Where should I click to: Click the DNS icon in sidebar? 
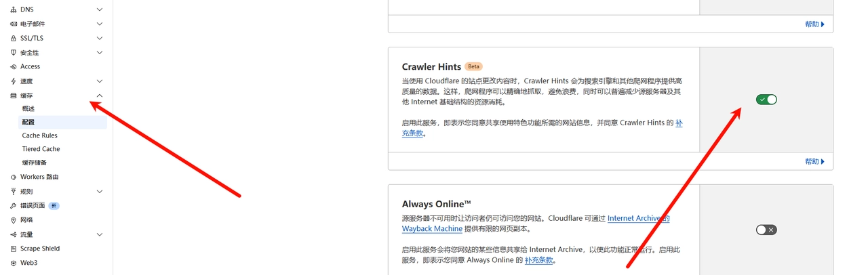point(13,9)
